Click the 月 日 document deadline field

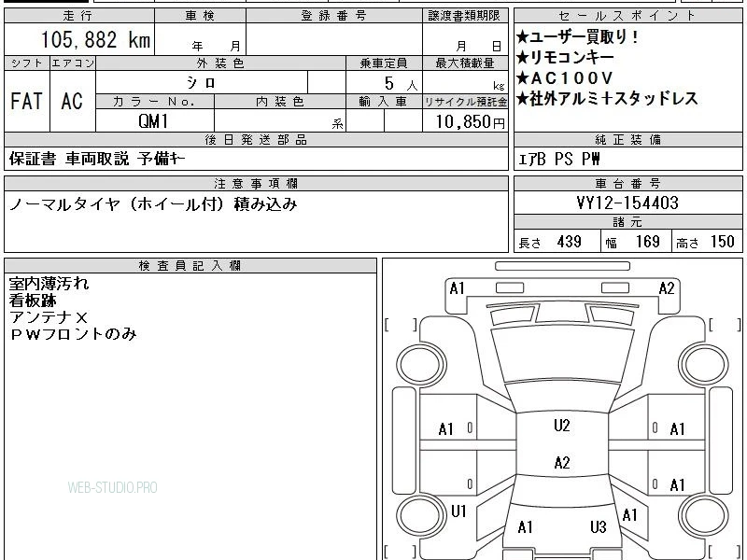pyautogui.click(x=465, y=39)
